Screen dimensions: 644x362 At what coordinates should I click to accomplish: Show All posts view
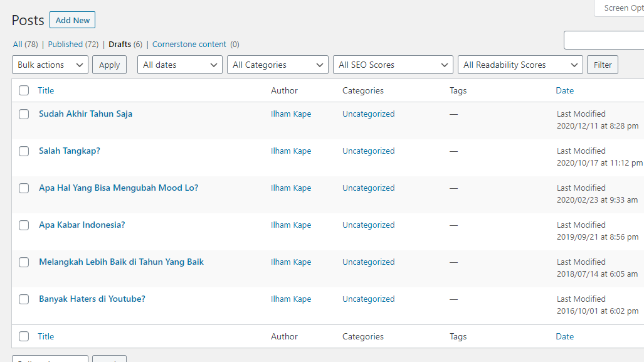pyautogui.click(x=18, y=45)
